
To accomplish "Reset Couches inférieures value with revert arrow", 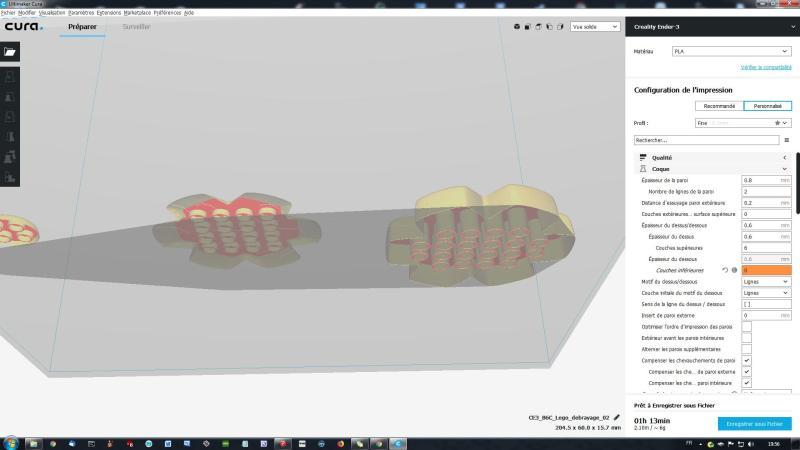I will tap(724, 270).
